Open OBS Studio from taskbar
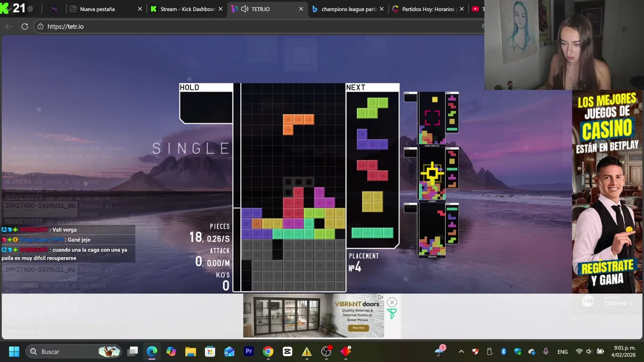Viewport: 644px width, 362px height. click(327, 351)
